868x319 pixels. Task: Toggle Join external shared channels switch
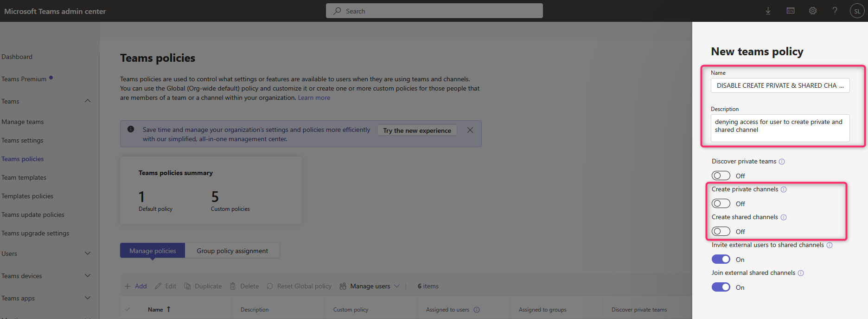[x=721, y=287]
